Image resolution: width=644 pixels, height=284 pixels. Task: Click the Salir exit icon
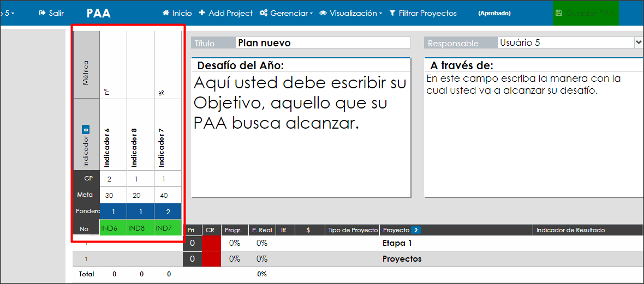coord(42,13)
